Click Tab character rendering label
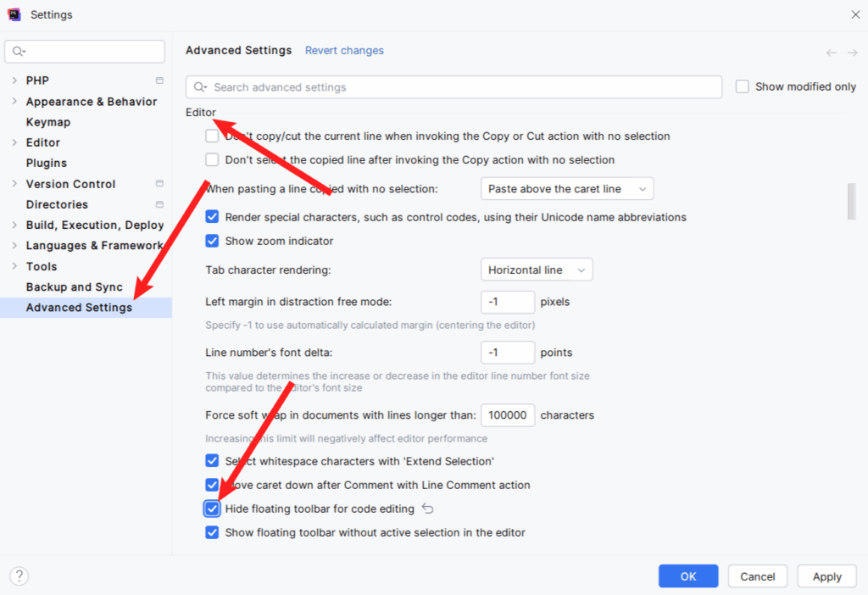Screen dimensions: 868x595 tap(268, 270)
